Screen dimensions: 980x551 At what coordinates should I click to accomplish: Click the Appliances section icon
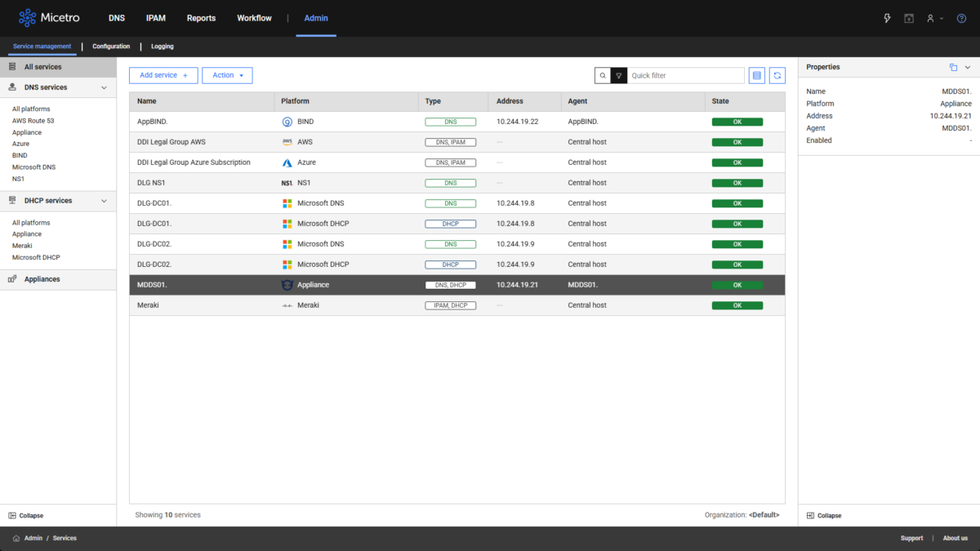12,279
